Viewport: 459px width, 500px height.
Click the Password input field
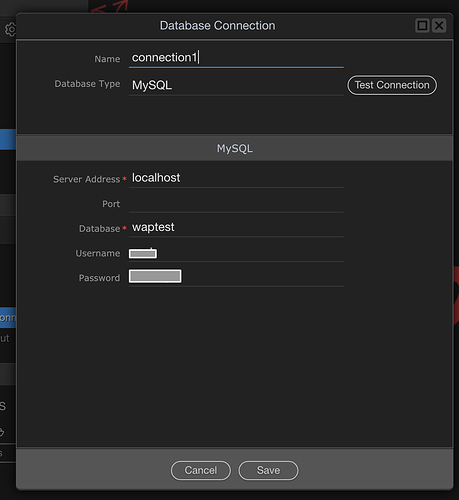236,277
